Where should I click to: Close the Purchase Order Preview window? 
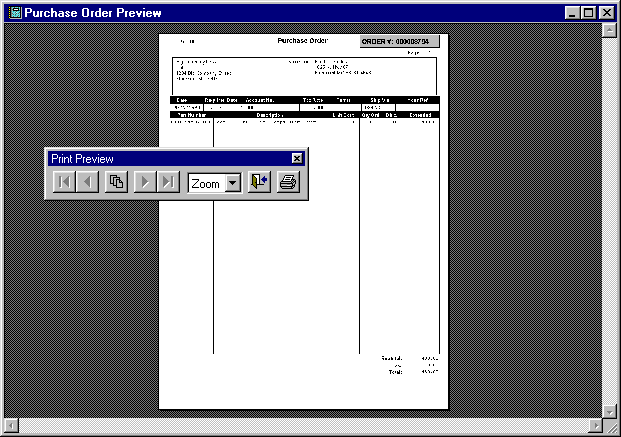click(607, 13)
